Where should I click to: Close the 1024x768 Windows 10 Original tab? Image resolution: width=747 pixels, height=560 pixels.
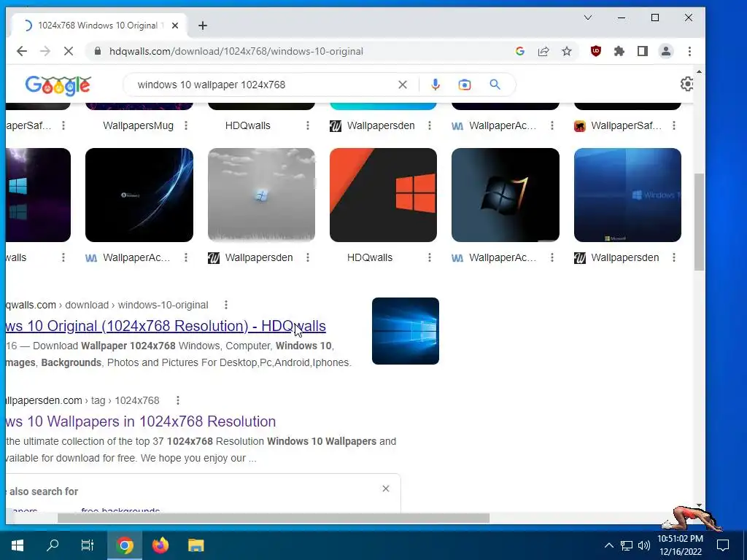point(175,26)
